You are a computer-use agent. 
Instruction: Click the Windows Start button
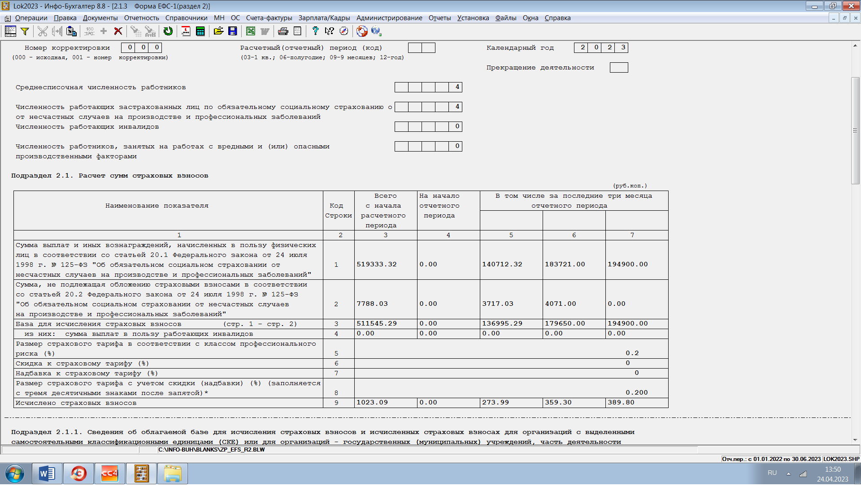coord(15,474)
